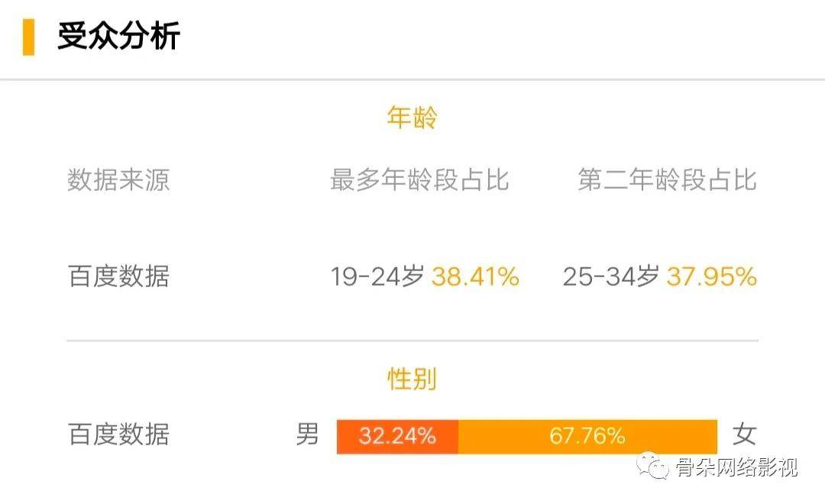This screenshot has width=825, height=504.
Task: Select the 性别 section label
Action: click(412, 378)
